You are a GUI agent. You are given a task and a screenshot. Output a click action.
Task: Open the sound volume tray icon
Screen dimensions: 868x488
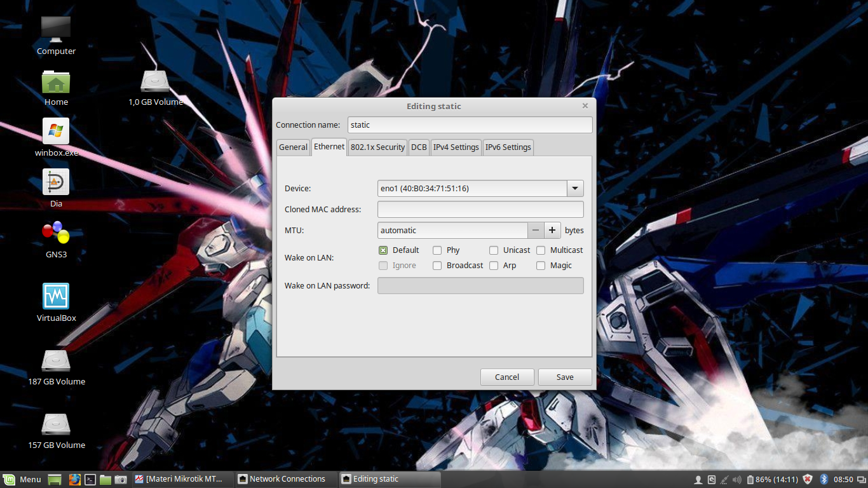tap(737, 479)
